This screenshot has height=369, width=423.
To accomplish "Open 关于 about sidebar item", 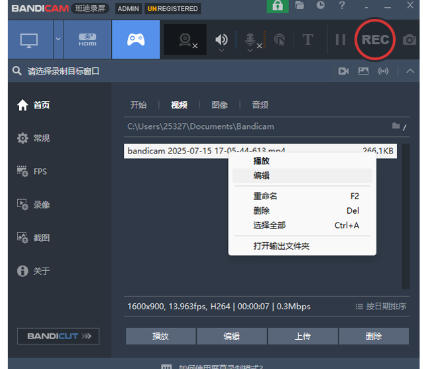I will click(x=33, y=271).
